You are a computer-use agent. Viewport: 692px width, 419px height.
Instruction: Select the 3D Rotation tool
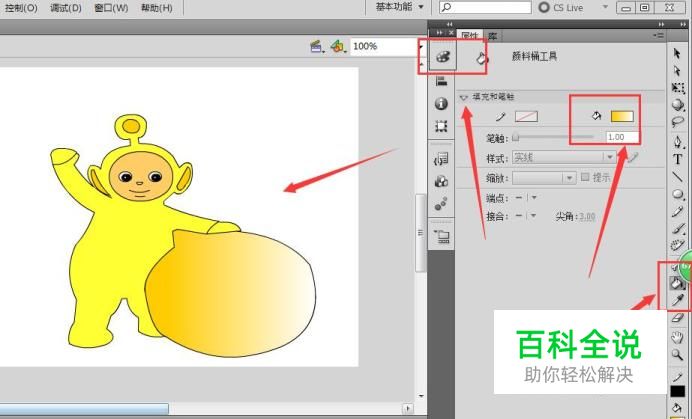point(677,105)
